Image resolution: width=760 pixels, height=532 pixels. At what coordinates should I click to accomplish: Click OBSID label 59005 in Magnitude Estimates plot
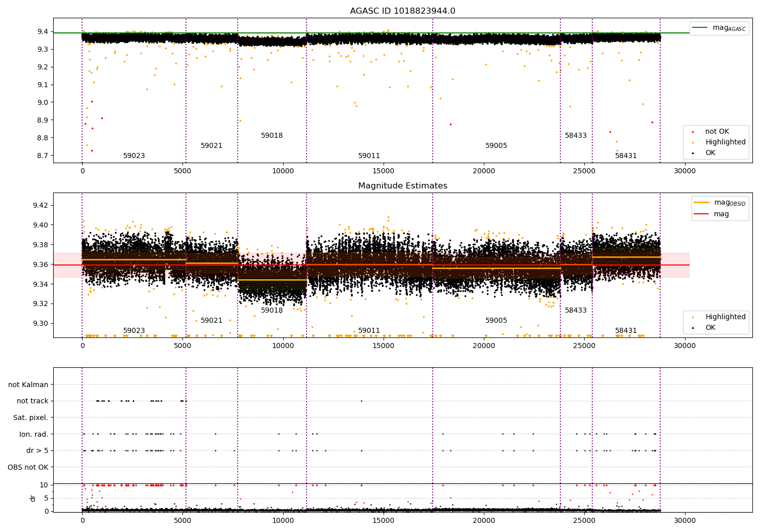[496, 321]
